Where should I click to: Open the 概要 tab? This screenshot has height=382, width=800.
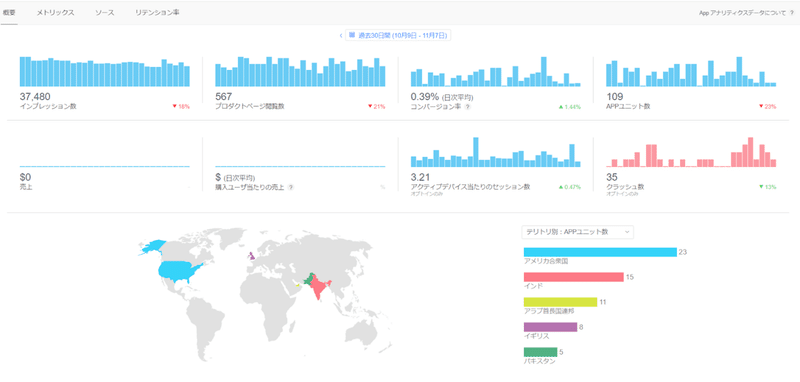coord(9,13)
